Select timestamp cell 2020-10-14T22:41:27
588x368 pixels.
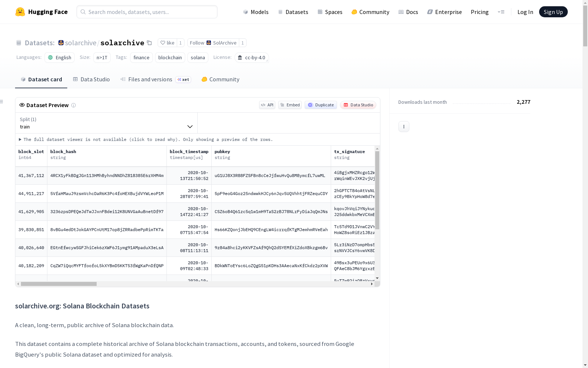coord(189,212)
